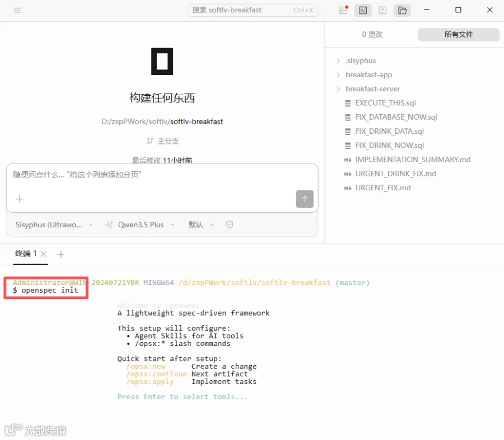Toggle the file tree folder icon
The width and height of the screenshot is (504, 440).
coord(402,10)
